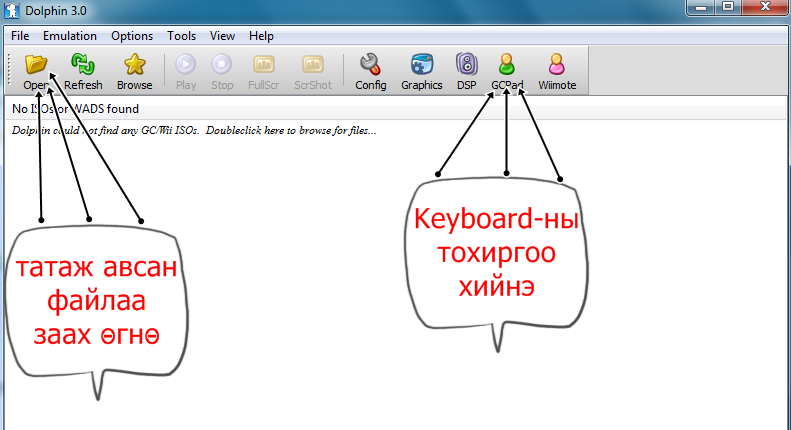Open the Tools menu
The width and height of the screenshot is (791, 430).
pos(182,36)
